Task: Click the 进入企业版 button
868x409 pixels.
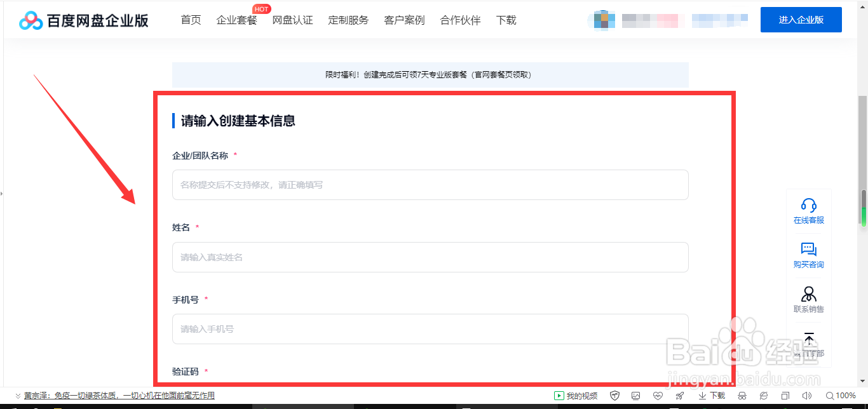Action: [801, 20]
